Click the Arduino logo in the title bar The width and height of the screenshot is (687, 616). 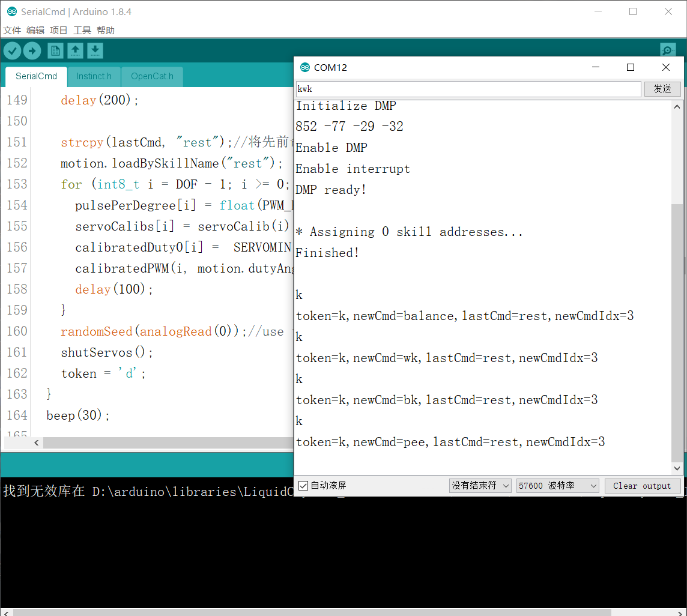click(12, 12)
